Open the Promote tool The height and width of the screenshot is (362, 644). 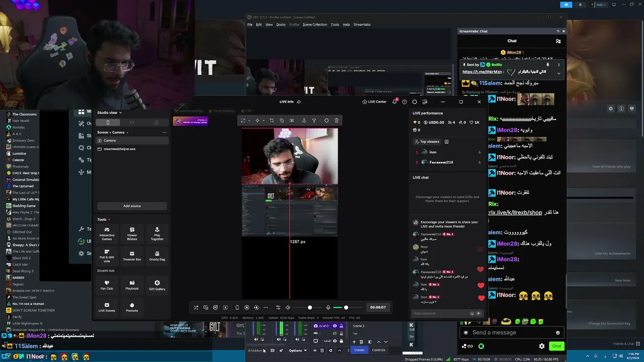(132, 307)
